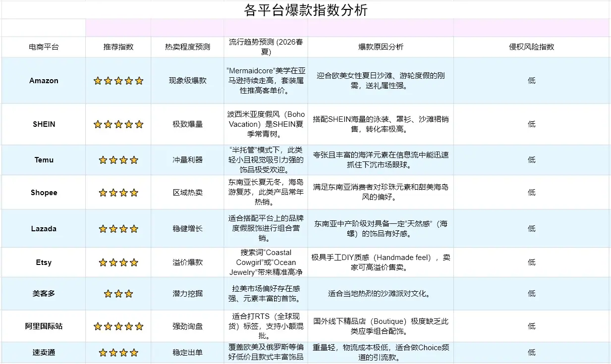
Task: Select the 适合搭配平台上的品牌 trend cell
Action: (x=266, y=228)
